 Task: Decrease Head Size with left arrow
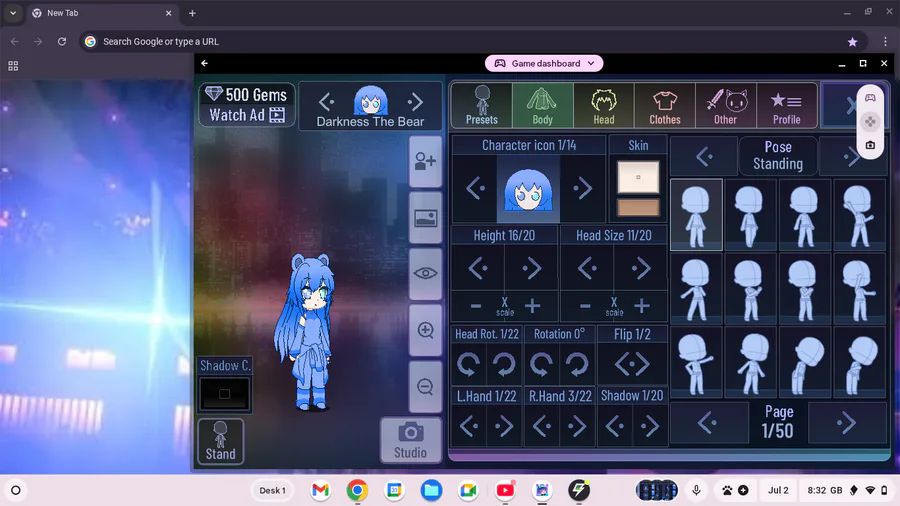point(587,268)
